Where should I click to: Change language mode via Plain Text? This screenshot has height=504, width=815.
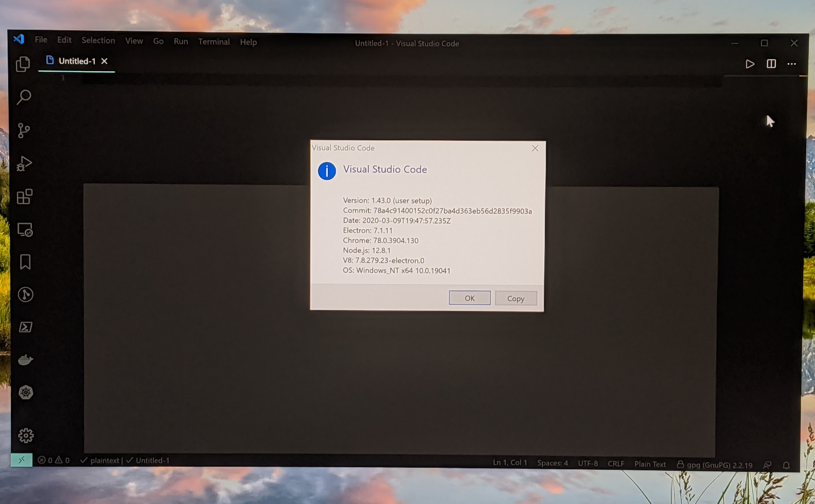(650, 464)
